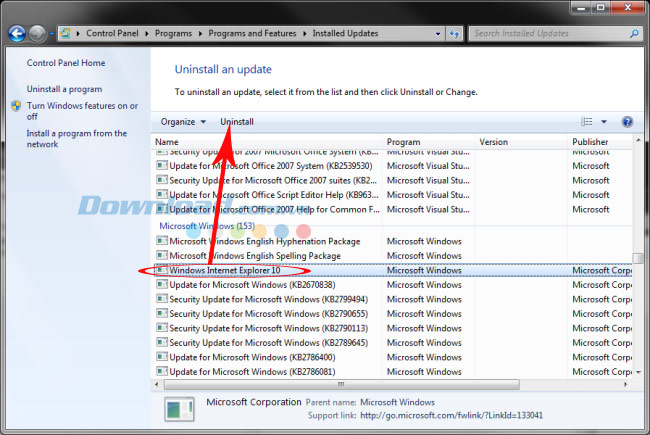Expand arrow after Control Panel breadcrumb
Image resolution: width=650 pixels, height=435 pixels.
[x=146, y=34]
